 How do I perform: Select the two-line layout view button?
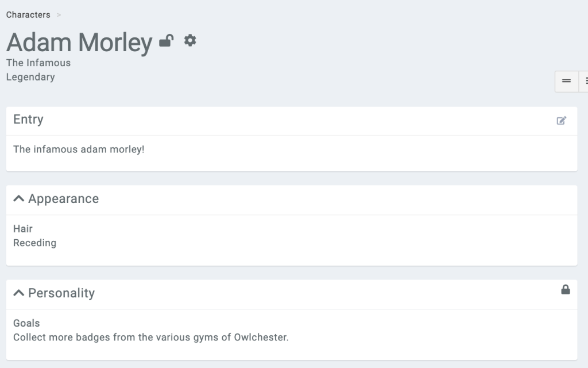point(566,81)
